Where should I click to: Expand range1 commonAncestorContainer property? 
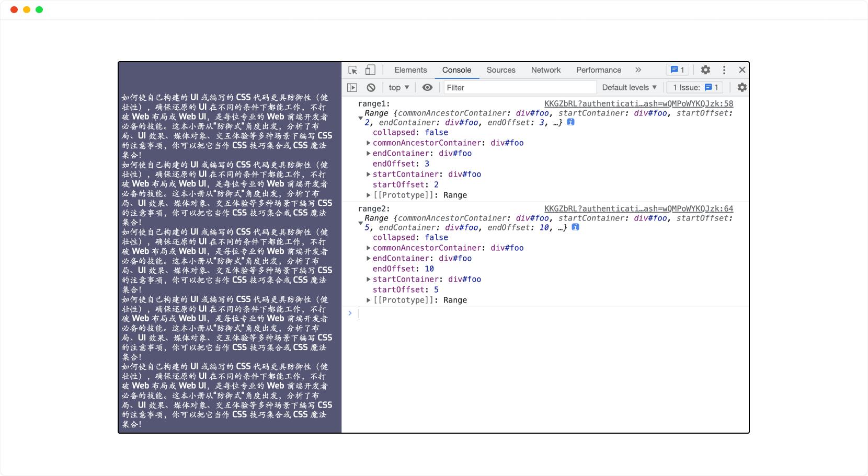[369, 143]
